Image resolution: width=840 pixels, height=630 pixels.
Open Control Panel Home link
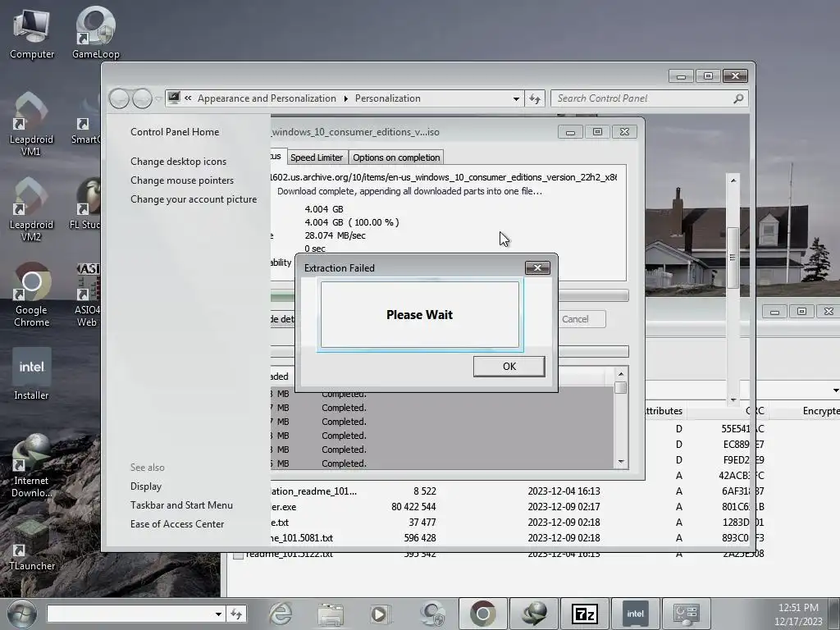[x=175, y=132]
